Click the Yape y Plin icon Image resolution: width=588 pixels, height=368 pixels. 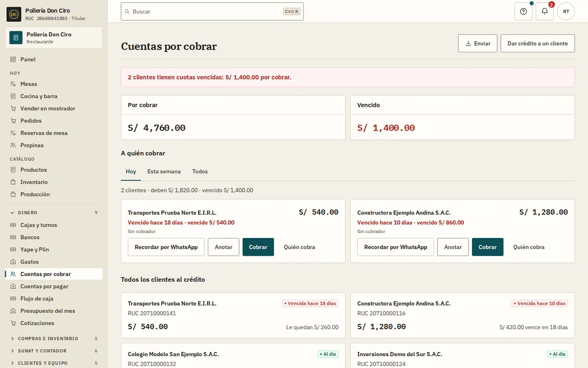pyautogui.click(x=13, y=250)
